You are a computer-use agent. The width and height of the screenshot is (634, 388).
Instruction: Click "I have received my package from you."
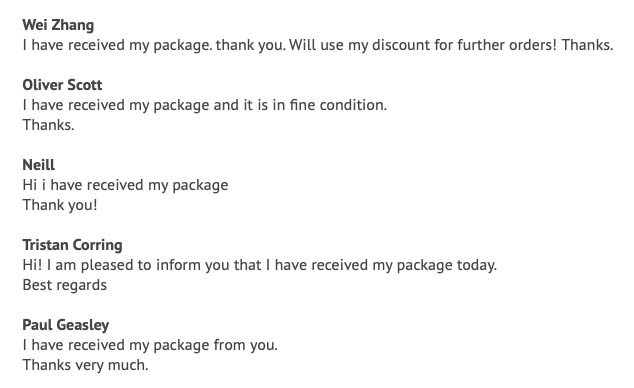(150, 345)
